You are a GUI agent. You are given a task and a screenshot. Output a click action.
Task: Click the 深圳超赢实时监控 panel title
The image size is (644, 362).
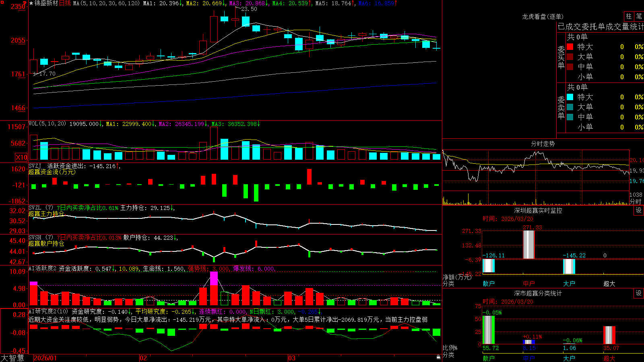pos(538,210)
